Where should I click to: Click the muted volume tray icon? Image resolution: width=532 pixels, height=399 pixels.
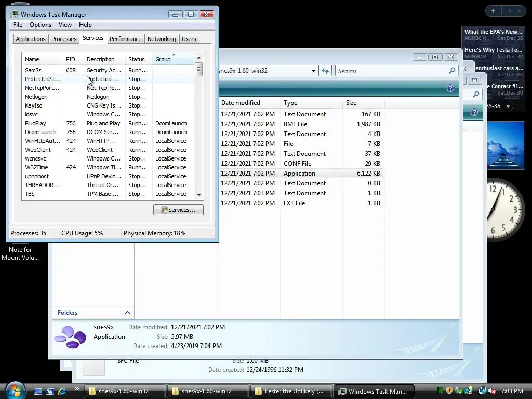(x=492, y=391)
